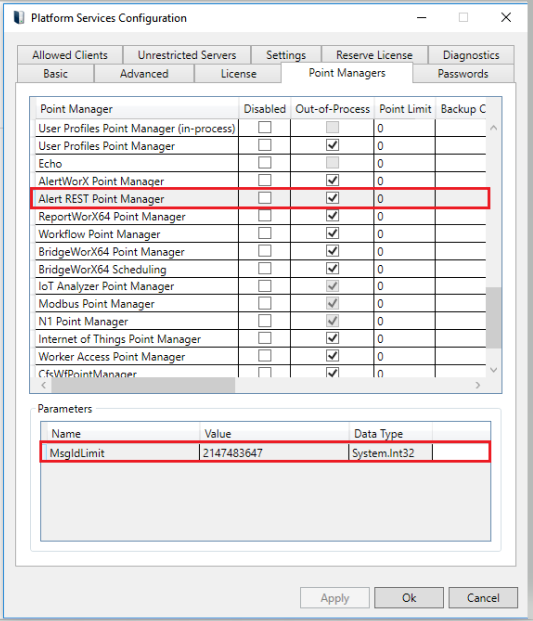Click the point manager list vertical scroll thumb

coord(493,317)
